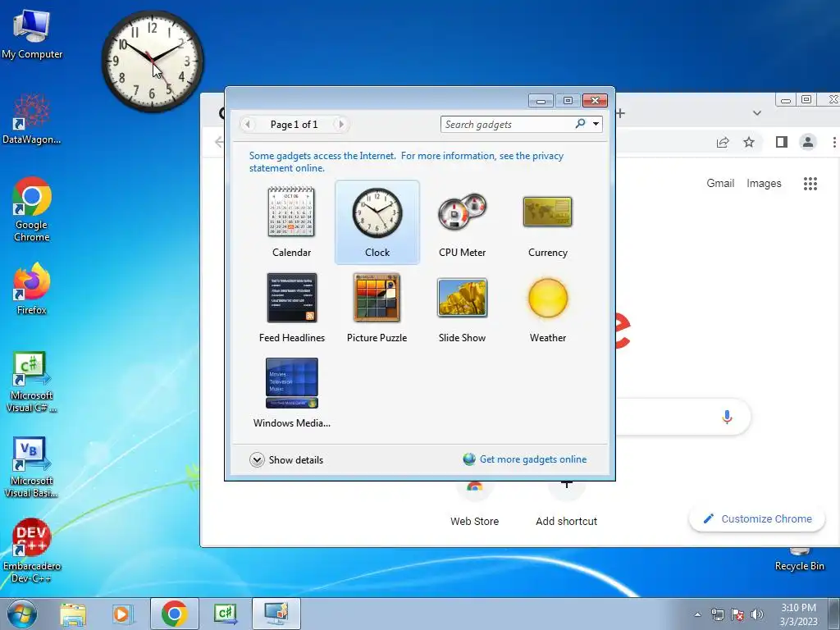Click the network tray icon

pyautogui.click(x=717, y=615)
